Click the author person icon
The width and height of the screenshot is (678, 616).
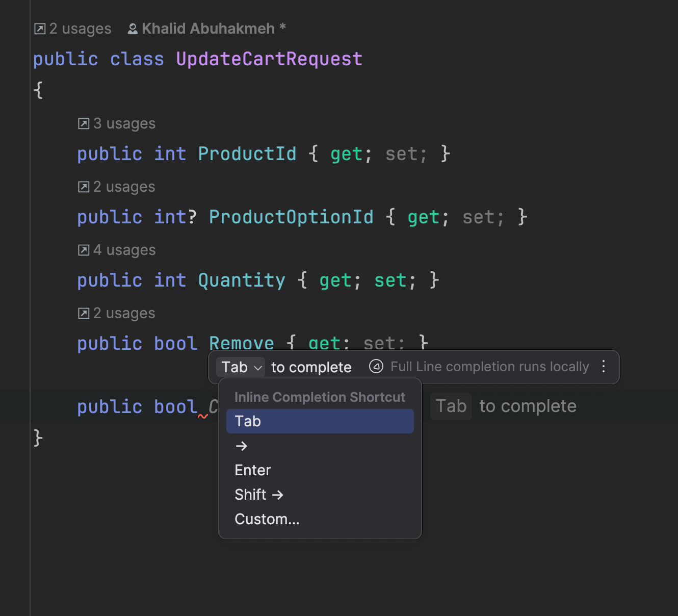(133, 29)
